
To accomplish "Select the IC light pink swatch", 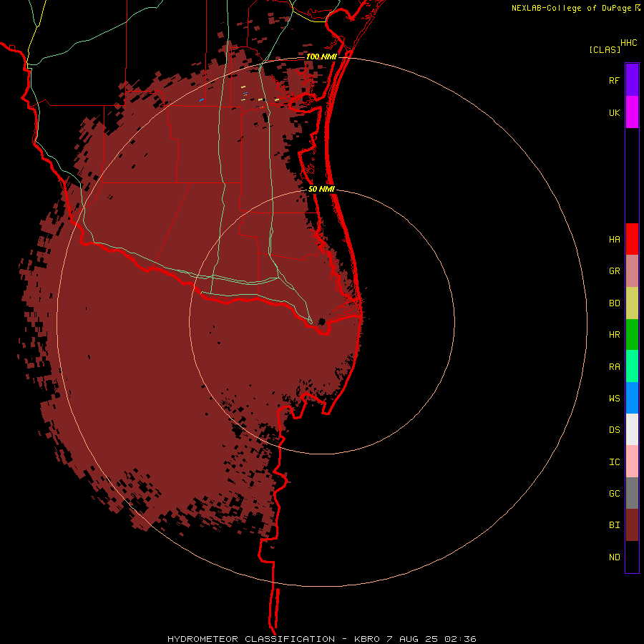I will point(632,462).
